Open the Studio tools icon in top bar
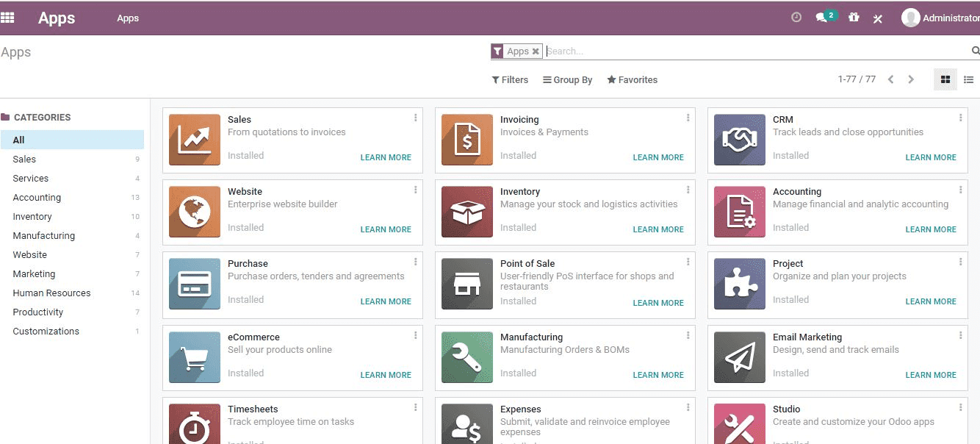980x444 pixels. click(878, 18)
